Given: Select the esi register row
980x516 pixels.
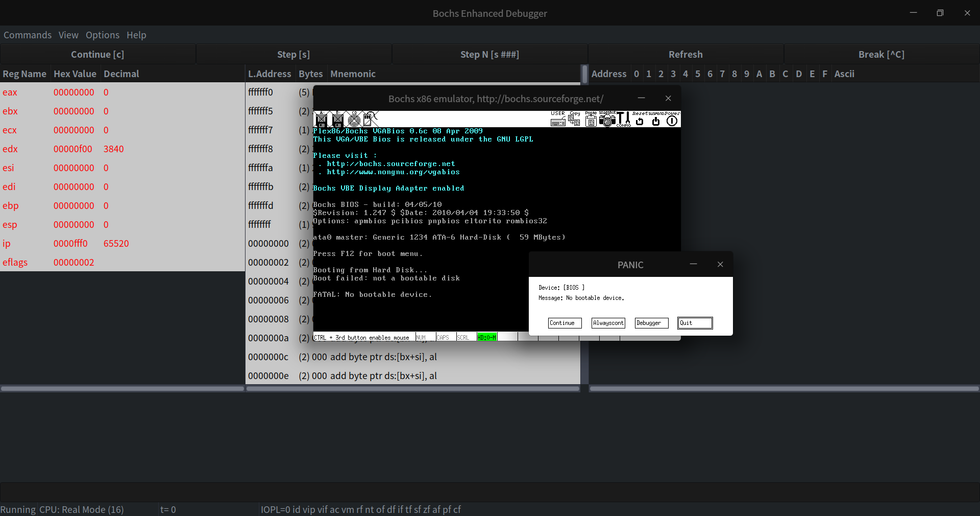Looking at the screenshot, I should tap(122, 168).
